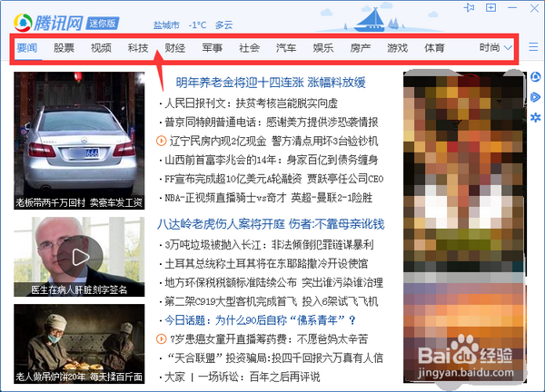The image size is (545, 392).
Task: Click the video play icon in right sidebar
Action: coord(536,97)
